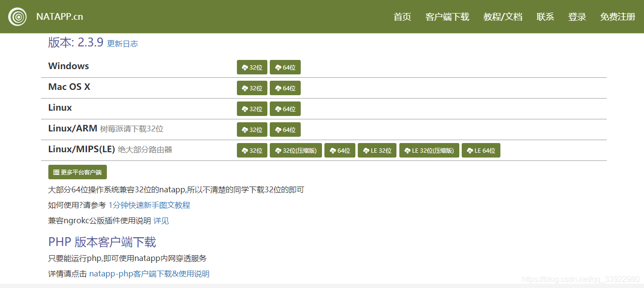Open the 1分钟快速新手图文教程 link

coord(149,205)
